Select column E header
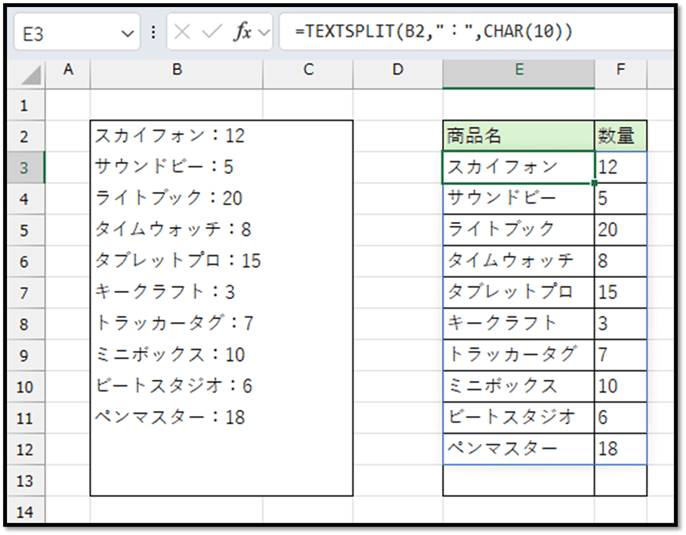The width and height of the screenshot is (686, 535). [518, 70]
